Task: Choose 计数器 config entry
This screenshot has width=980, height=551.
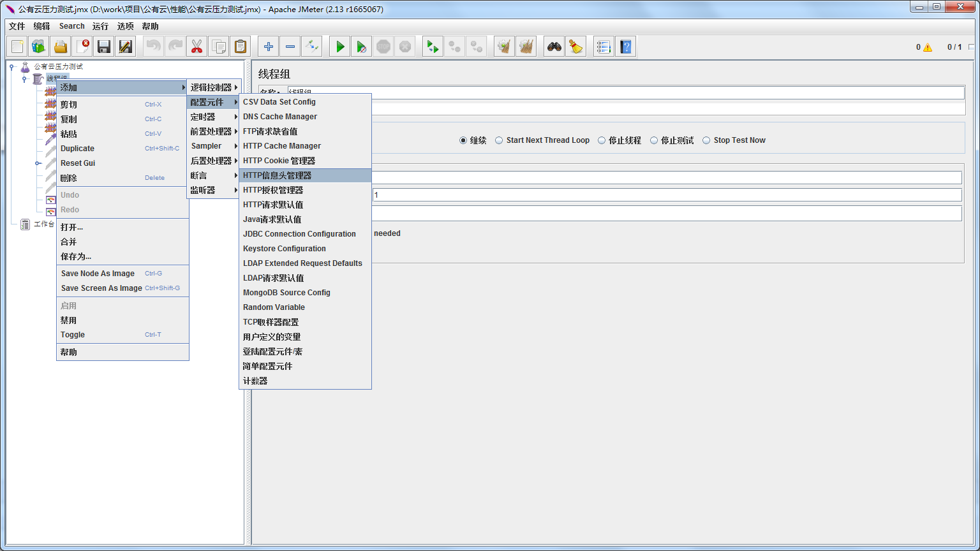Action: click(x=305, y=381)
